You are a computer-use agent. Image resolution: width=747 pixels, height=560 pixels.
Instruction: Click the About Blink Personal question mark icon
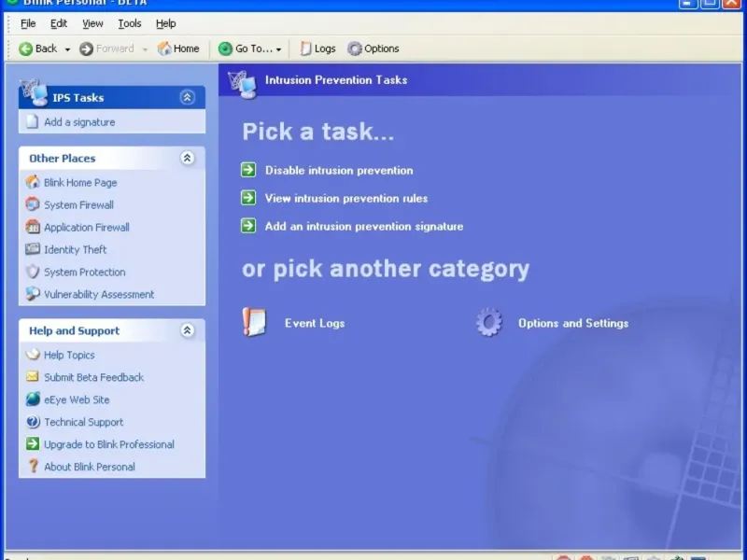coord(33,466)
